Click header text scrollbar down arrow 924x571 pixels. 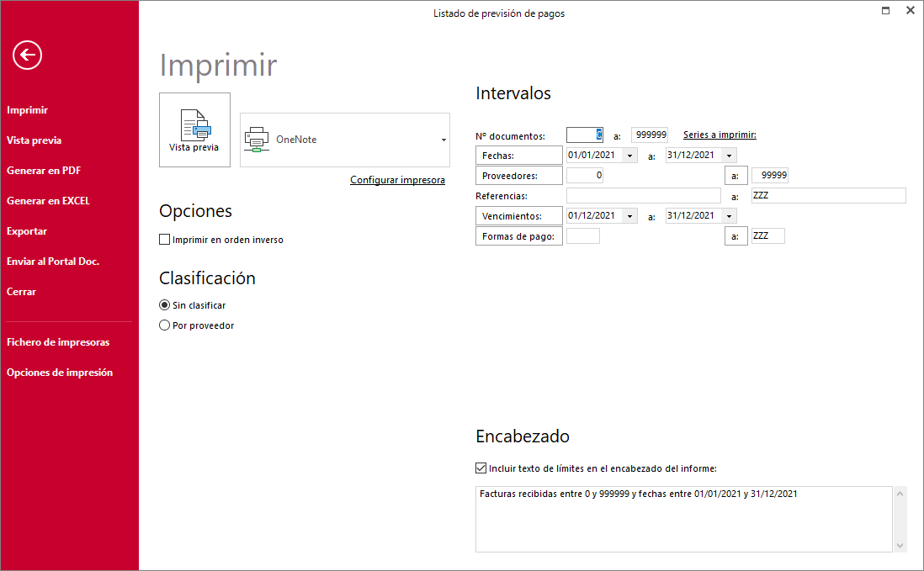coord(900,546)
